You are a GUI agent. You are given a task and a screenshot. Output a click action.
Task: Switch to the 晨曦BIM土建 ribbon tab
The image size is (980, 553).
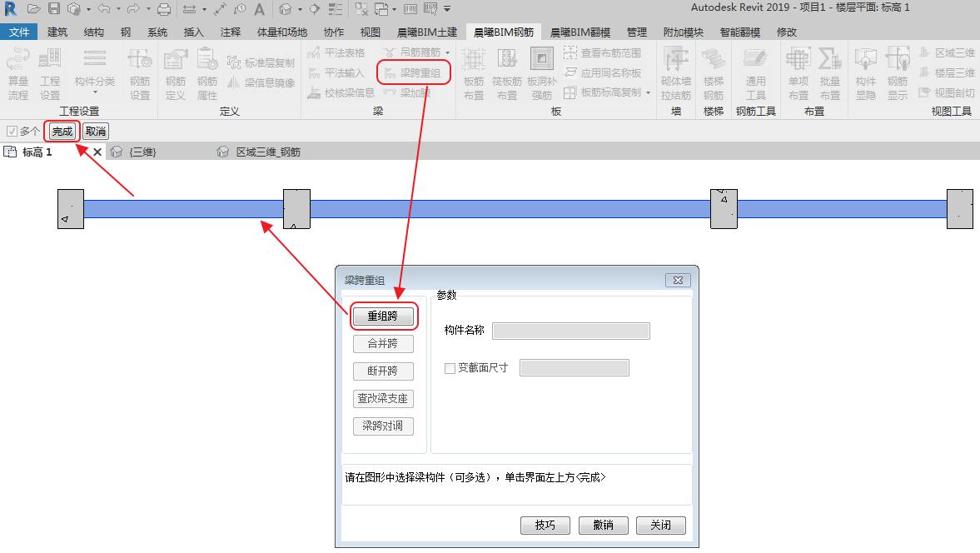[x=427, y=32]
